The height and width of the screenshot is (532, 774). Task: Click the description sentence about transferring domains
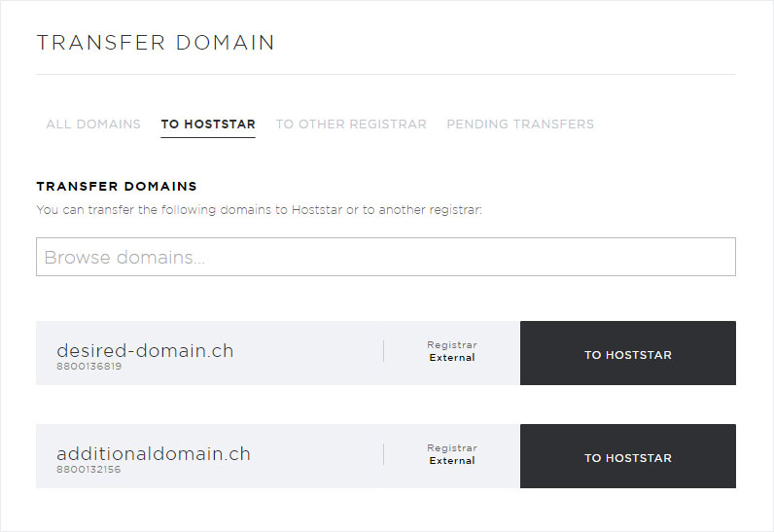260,210
